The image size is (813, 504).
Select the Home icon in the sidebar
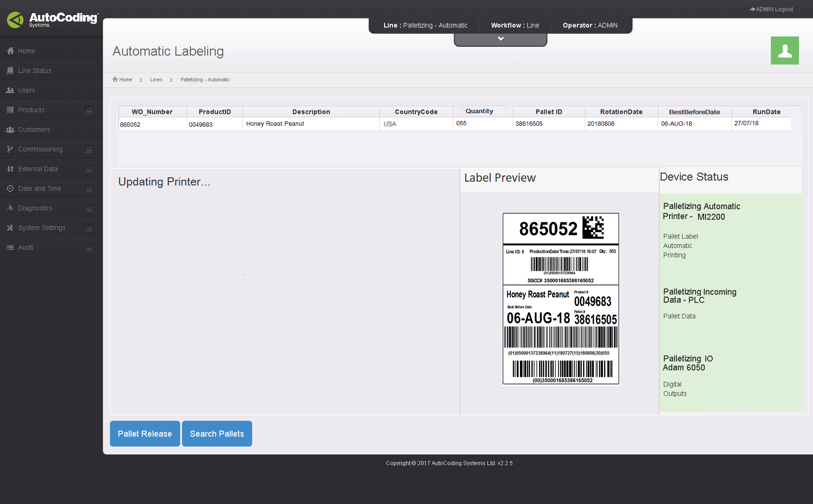pyautogui.click(x=11, y=51)
